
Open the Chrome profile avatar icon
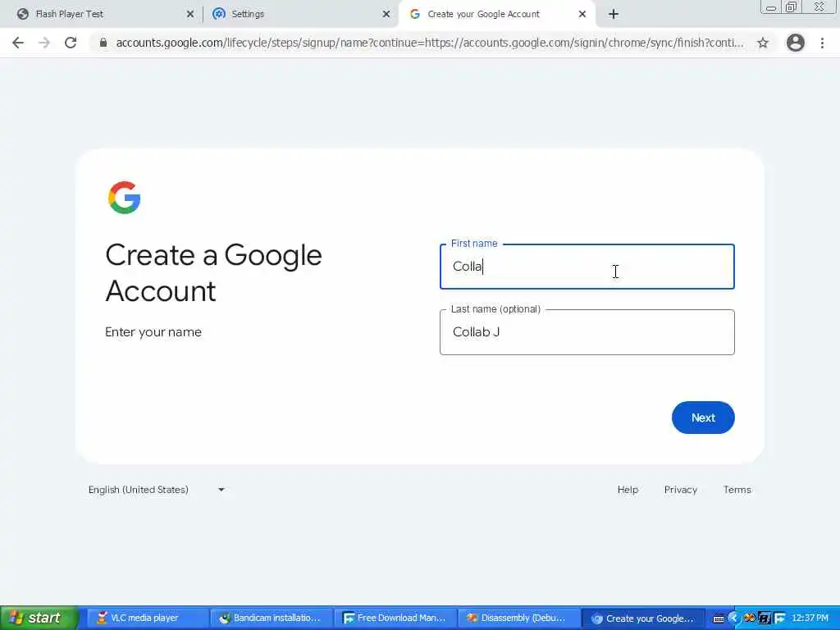point(796,43)
